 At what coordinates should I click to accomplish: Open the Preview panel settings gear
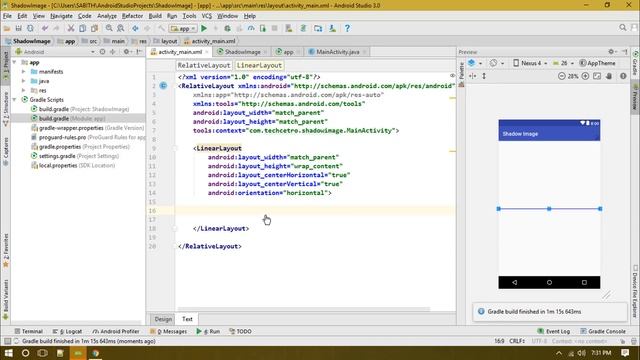pyautogui.click(x=612, y=52)
